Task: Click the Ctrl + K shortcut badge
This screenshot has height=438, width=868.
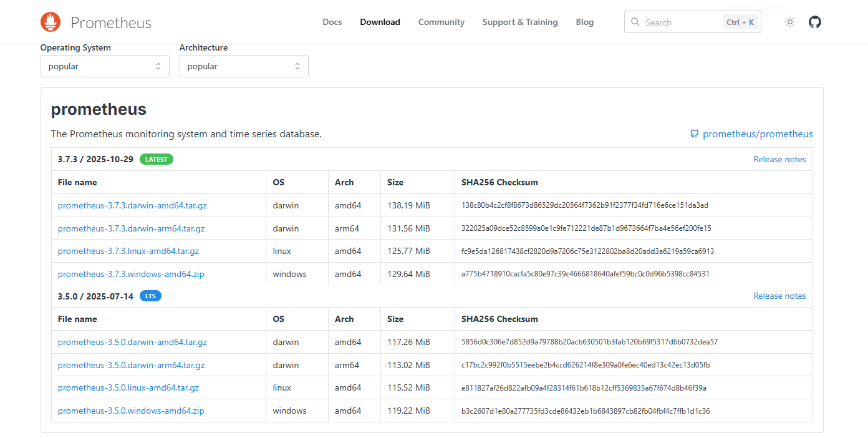Action: coord(740,22)
